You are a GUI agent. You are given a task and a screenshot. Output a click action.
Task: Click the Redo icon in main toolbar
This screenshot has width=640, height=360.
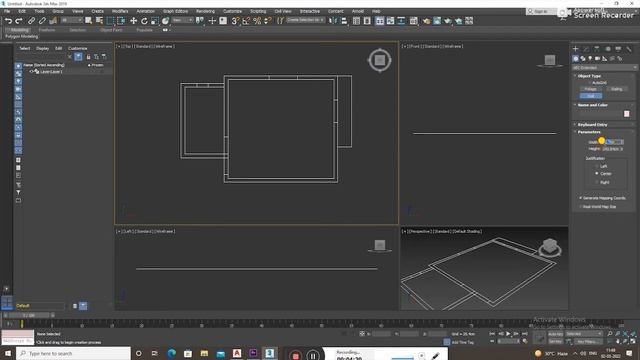point(19,20)
